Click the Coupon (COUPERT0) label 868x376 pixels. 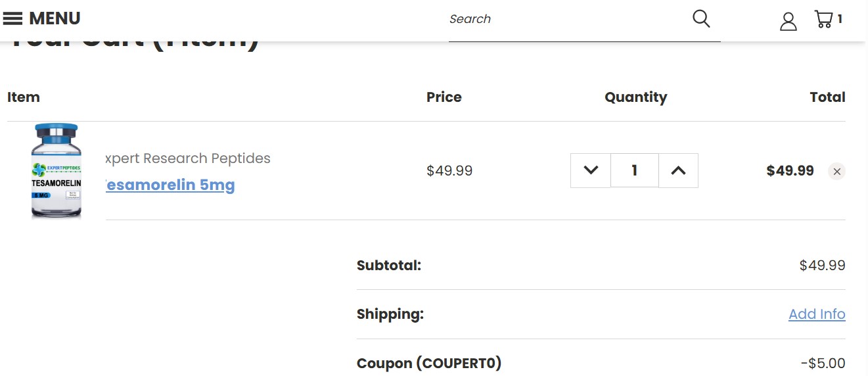[429, 363]
